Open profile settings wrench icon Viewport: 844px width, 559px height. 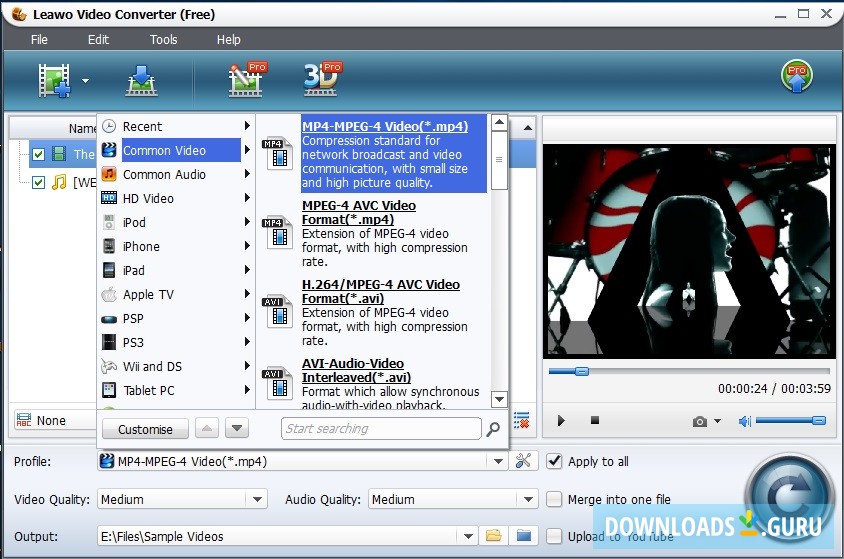click(523, 461)
